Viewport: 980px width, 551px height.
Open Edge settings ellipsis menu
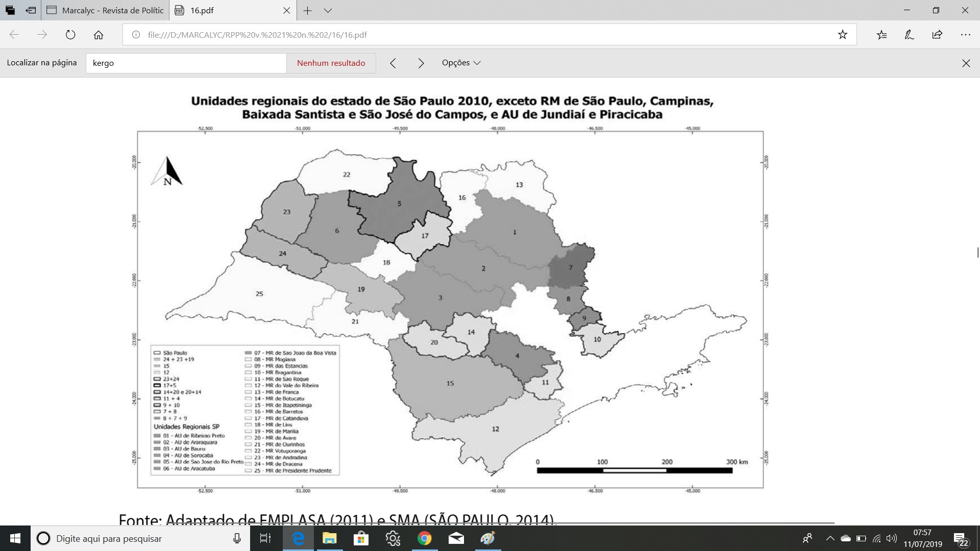coord(965,35)
